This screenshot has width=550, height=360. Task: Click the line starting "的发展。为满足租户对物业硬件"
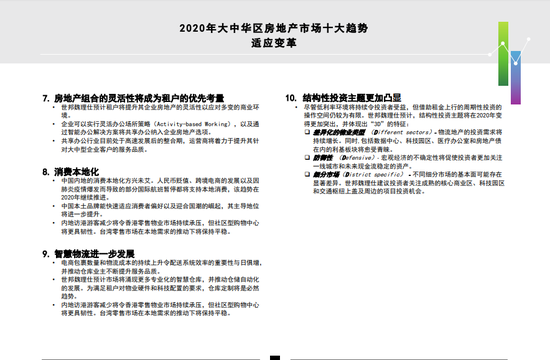pos(160,288)
